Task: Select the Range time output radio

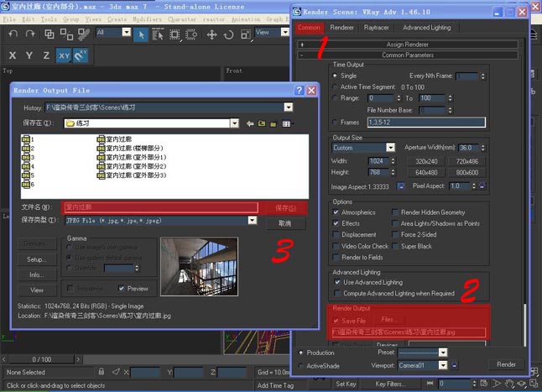Action: coord(335,98)
